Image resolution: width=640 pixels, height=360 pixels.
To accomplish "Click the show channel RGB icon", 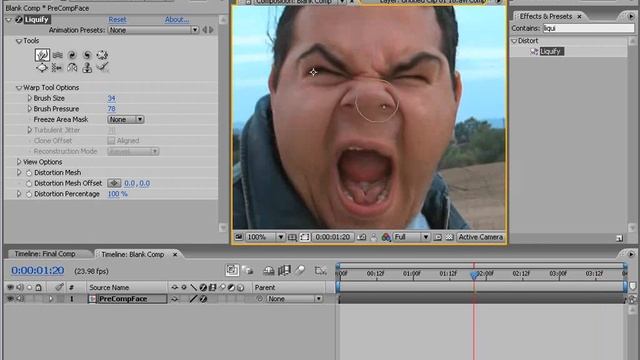I will tap(386, 237).
